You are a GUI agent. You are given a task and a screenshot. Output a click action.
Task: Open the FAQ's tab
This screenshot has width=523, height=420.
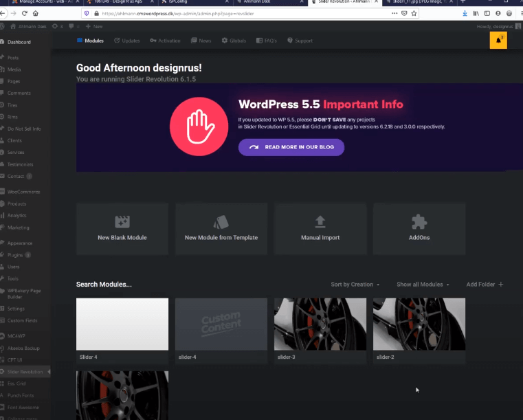click(x=267, y=41)
